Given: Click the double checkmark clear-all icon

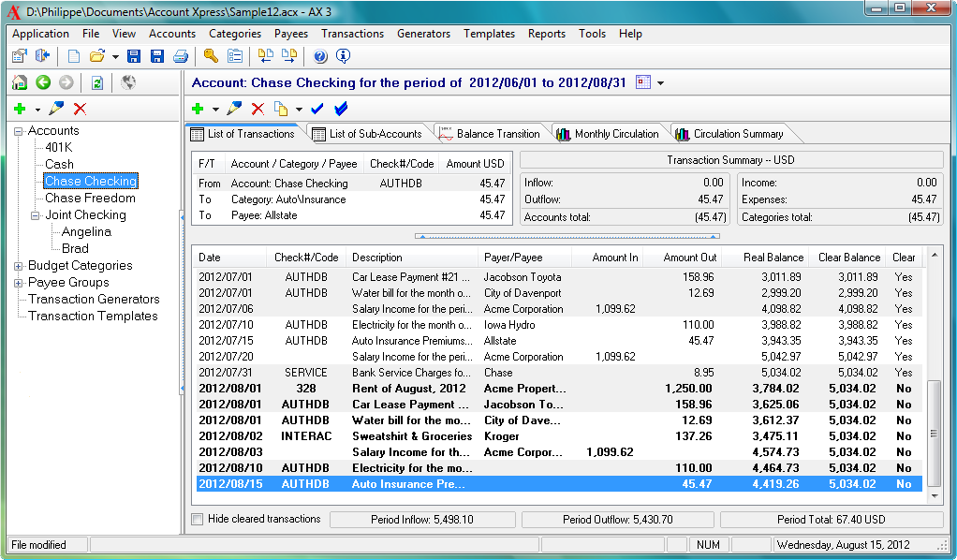Looking at the screenshot, I should [341, 109].
